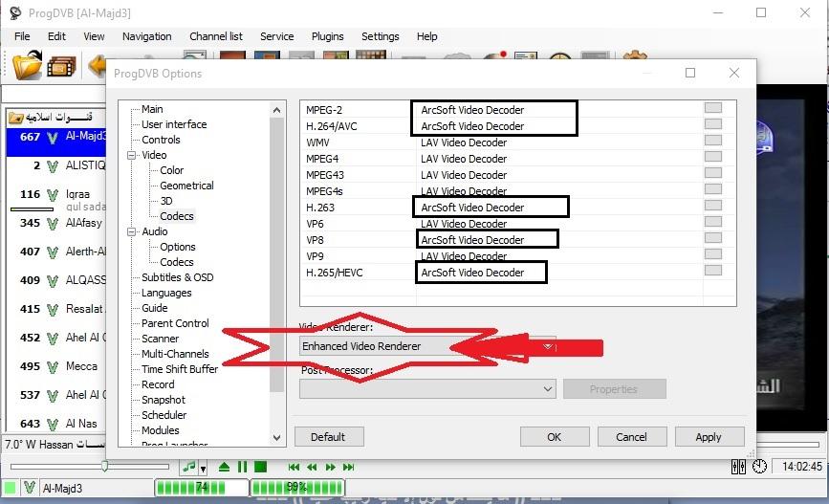Click the green rewind icon
829x504 pixels.
click(x=312, y=467)
